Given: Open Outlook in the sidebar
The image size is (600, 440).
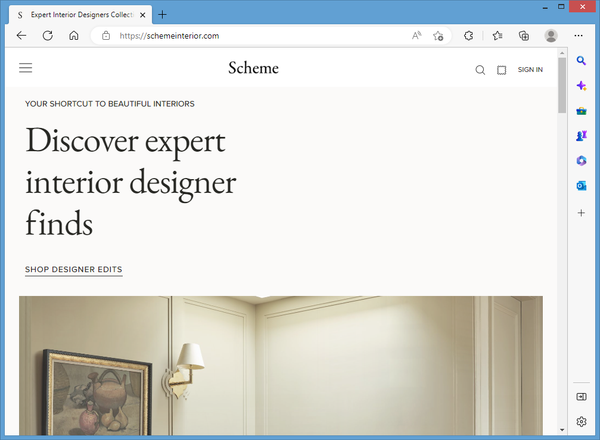Looking at the screenshot, I should point(581,186).
